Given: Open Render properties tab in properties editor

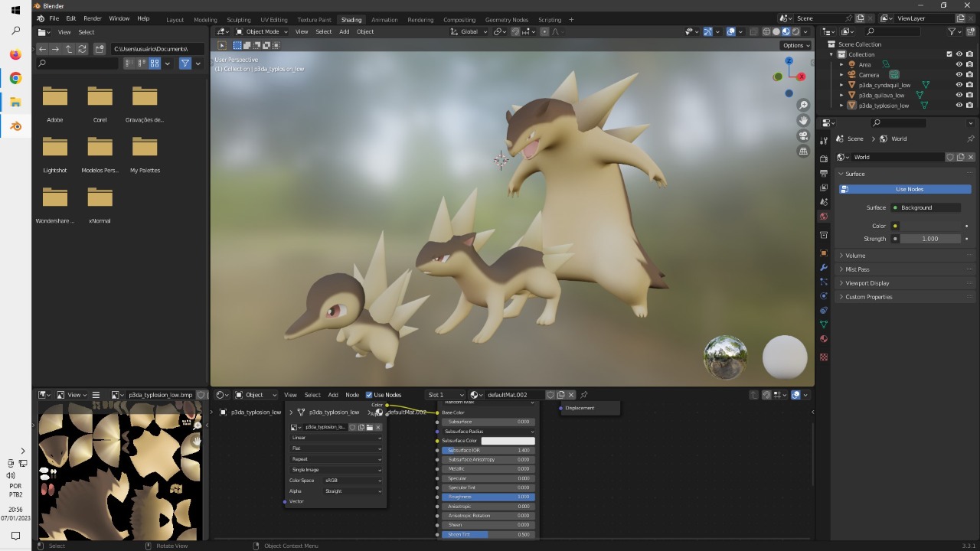Looking at the screenshot, I should point(824,158).
